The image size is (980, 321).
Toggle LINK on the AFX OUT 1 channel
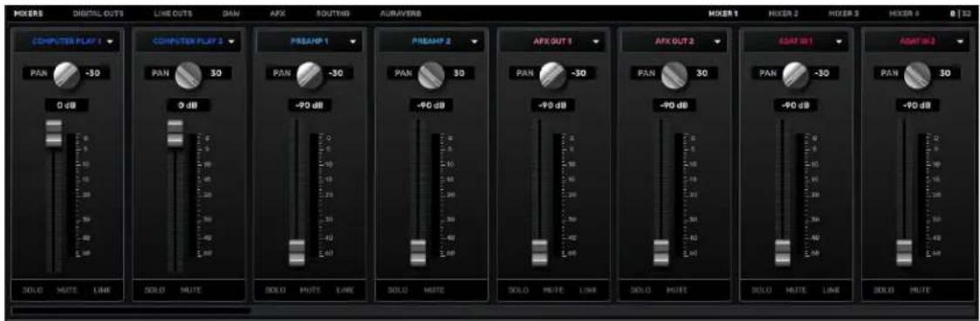[587, 290]
